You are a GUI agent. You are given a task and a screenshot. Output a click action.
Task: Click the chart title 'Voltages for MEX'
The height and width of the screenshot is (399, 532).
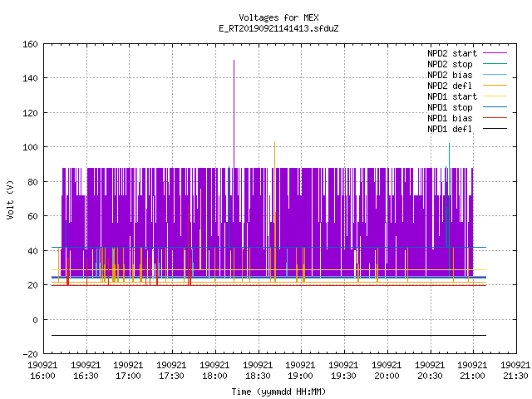tap(278, 17)
